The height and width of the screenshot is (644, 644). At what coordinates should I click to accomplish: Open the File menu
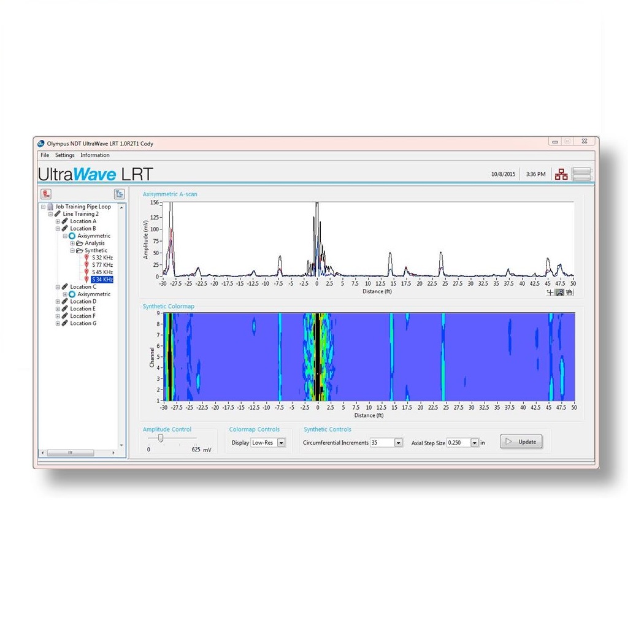click(x=44, y=155)
